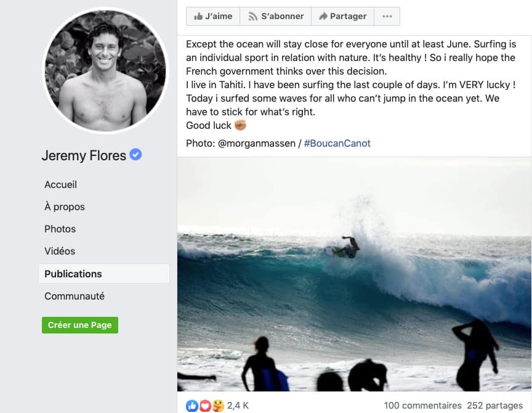Click the care hug emoji reaction icon
The image size is (532, 413).
217,406
